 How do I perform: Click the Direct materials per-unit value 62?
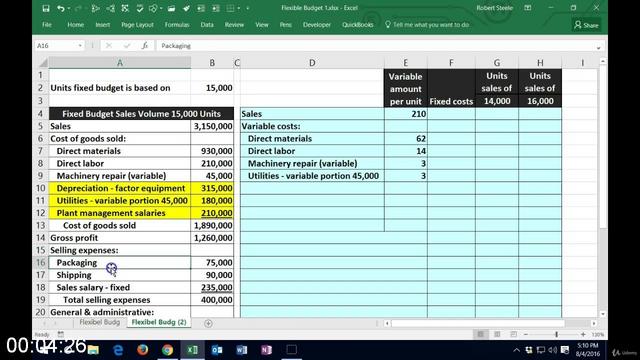tap(405, 138)
